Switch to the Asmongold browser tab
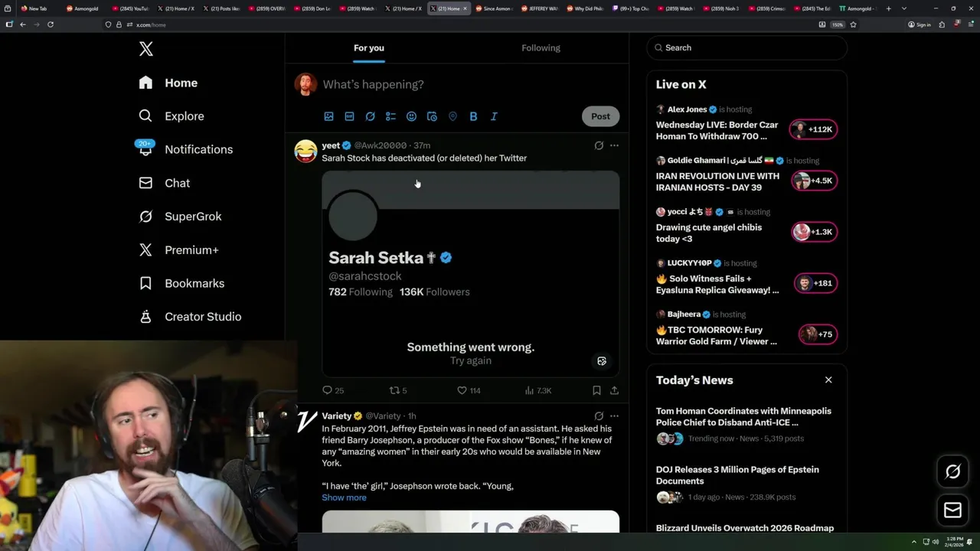Screen dimensions: 980x551 82,8
